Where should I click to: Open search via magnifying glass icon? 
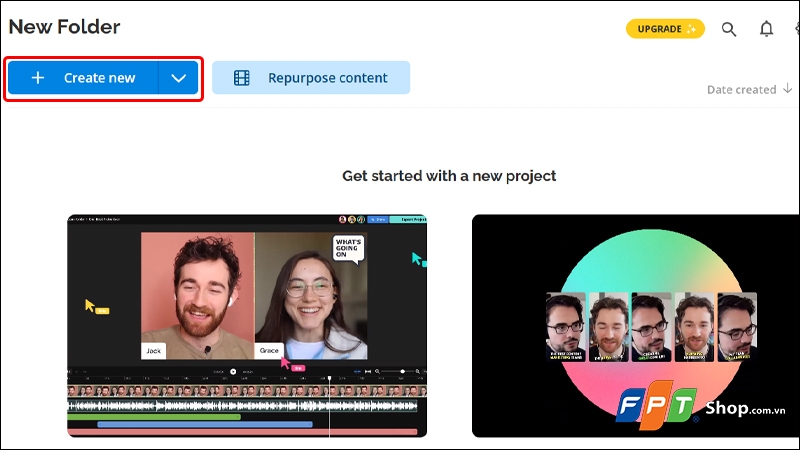pos(729,29)
